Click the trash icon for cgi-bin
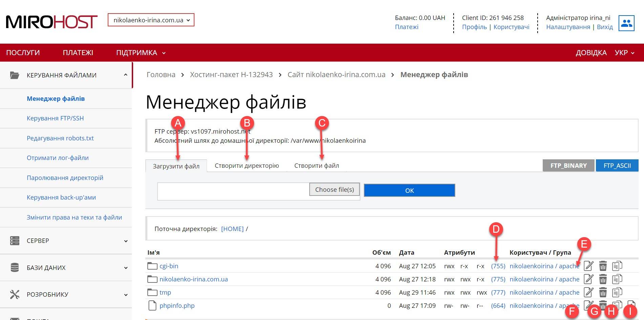Viewport: 644px width, 320px height. [x=603, y=266]
